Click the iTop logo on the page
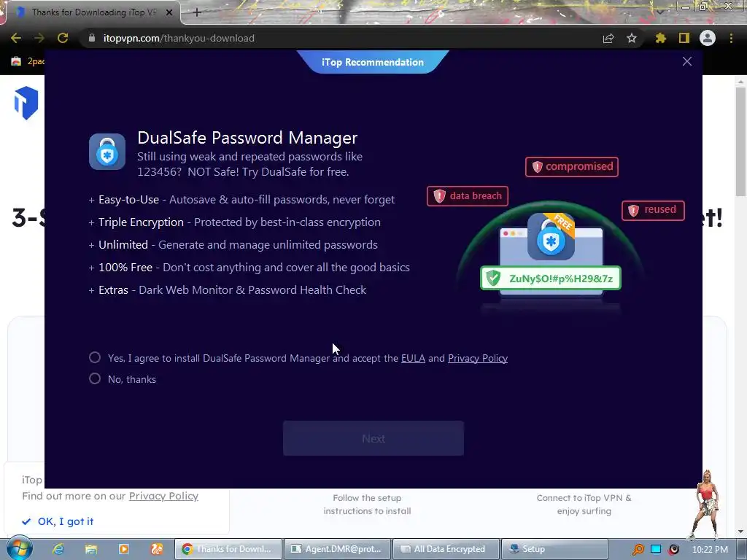Screen dimensions: 747x560 coord(26,103)
